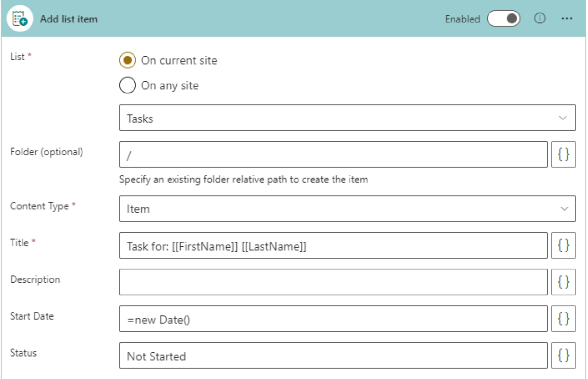Select the On current site radio button

pyautogui.click(x=127, y=60)
